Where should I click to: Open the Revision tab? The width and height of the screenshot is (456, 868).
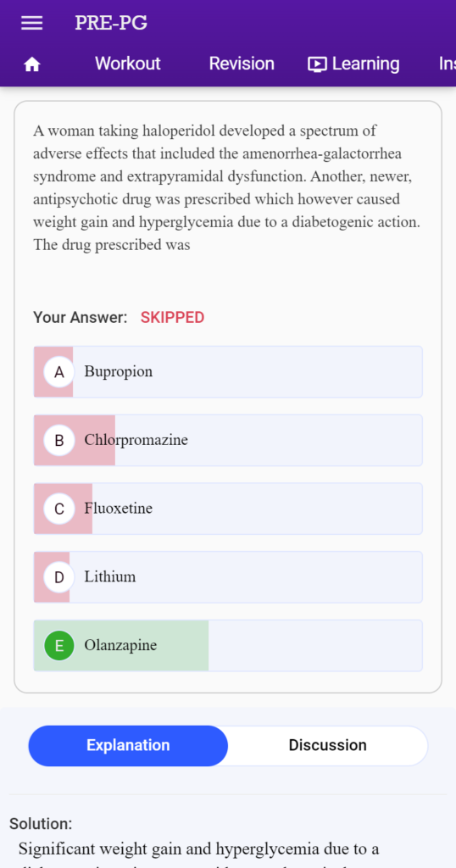(242, 64)
